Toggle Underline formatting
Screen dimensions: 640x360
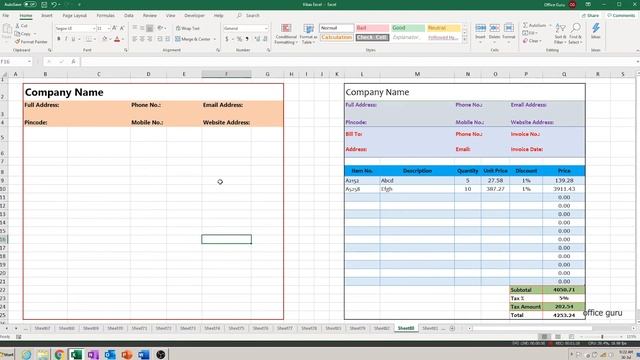[73, 39]
